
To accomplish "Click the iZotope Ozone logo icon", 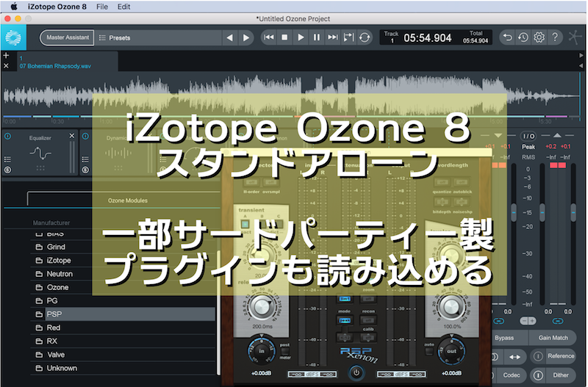I will coord(13,37).
